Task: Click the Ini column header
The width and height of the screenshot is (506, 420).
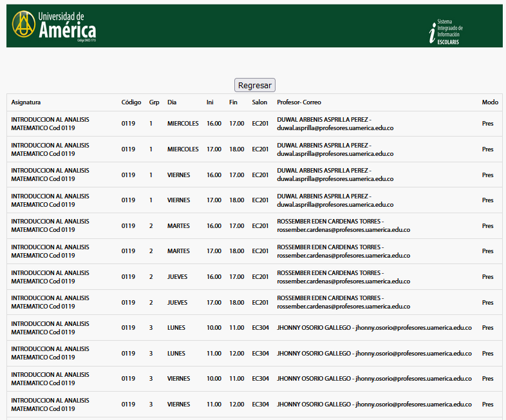Action: pos(210,102)
